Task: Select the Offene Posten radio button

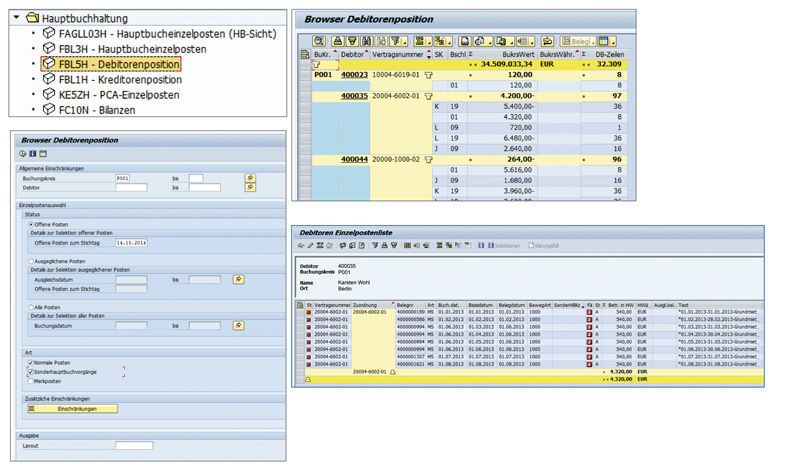Action: click(x=32, y=225)
